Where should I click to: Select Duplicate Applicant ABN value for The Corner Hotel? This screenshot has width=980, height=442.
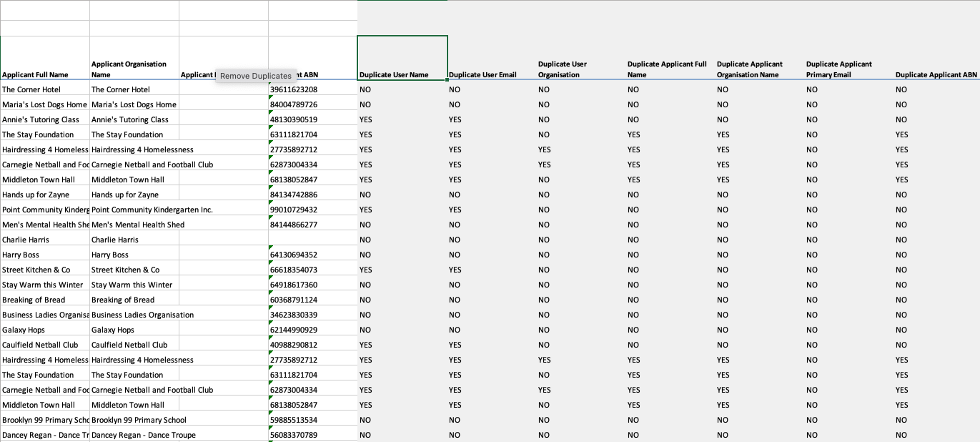[936, 89]
